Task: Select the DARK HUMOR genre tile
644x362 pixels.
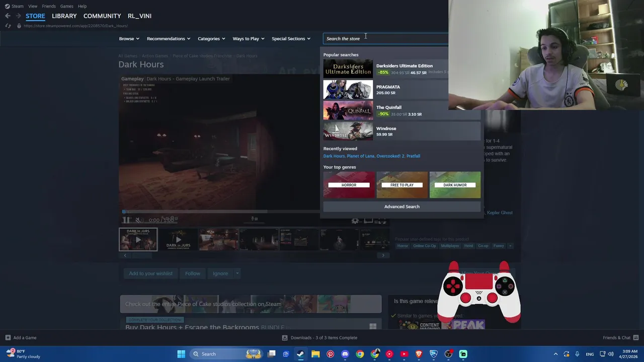Action: pyautogui.click(x=455, y=185)
